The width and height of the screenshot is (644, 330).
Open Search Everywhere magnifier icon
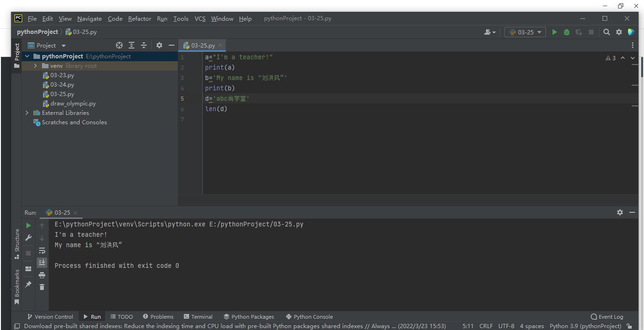(607, 32)
